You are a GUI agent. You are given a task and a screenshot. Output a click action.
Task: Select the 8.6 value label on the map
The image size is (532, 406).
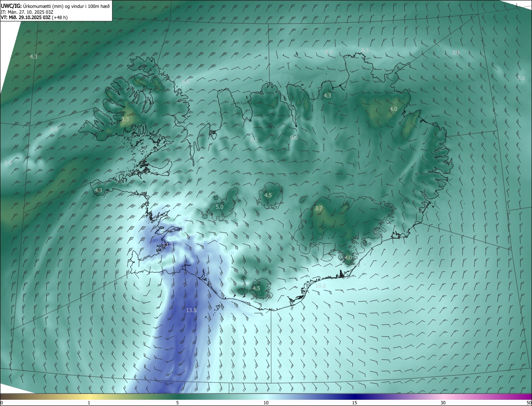(x=186, y=82)
